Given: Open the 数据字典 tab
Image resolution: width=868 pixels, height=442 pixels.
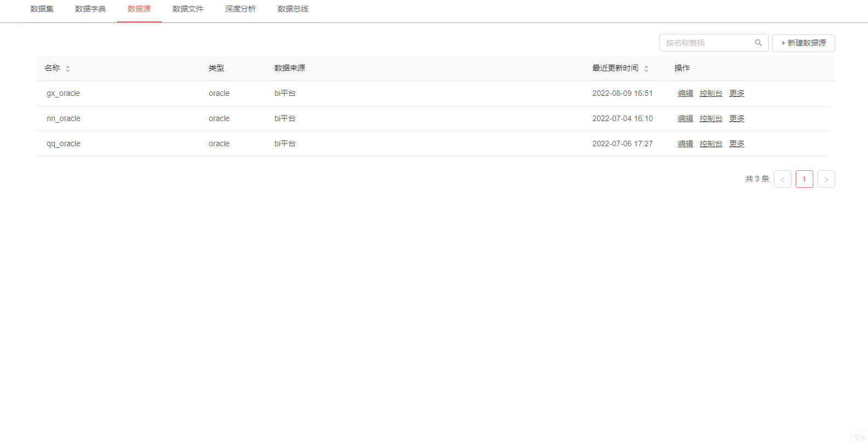Looking at the screenshot, I should pyautogui.click(x=90, y=9).
